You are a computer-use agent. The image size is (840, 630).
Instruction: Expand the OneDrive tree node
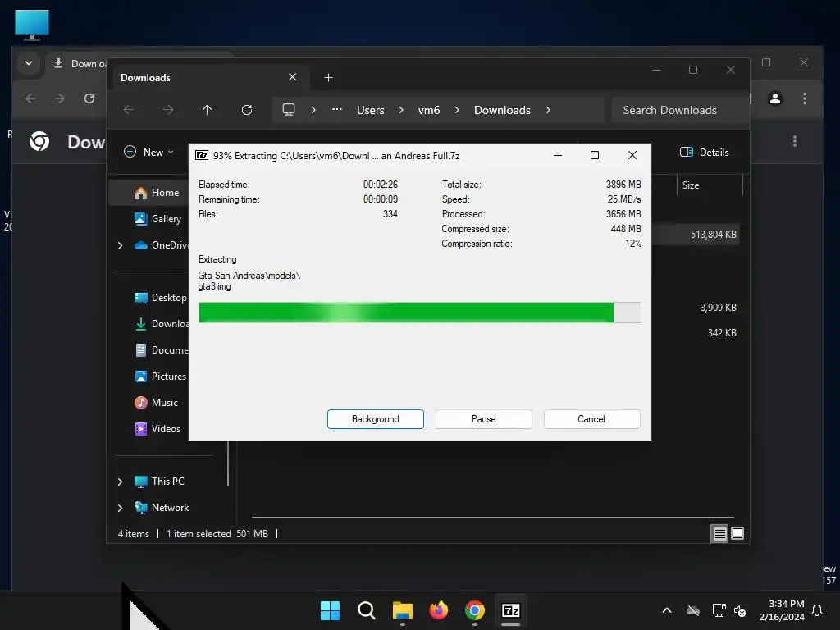(120, 245)
